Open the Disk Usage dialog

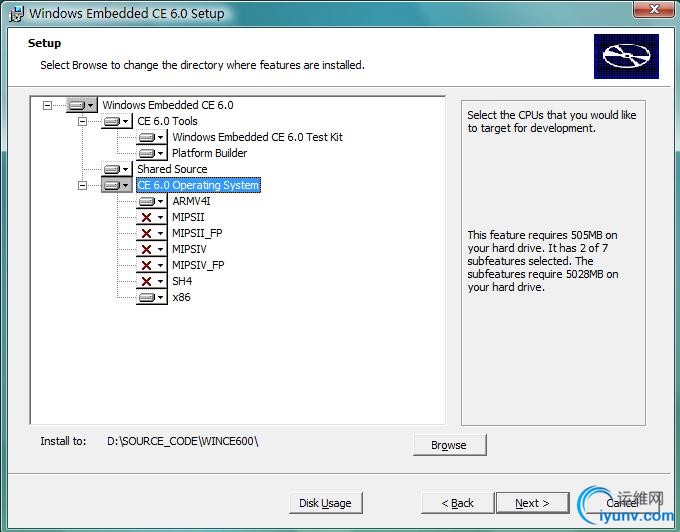[x=326, y=503]
